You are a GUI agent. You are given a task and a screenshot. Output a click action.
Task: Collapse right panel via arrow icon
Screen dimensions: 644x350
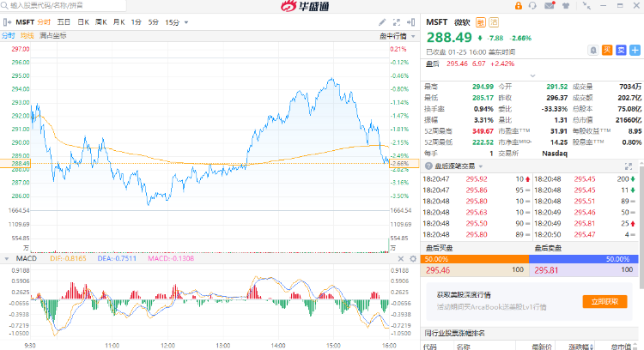click(x=410, y=22)
